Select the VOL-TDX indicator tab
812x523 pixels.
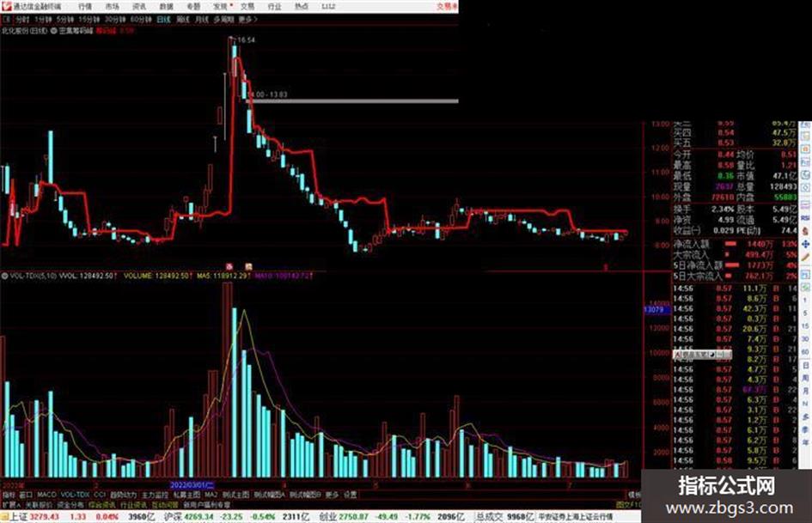click(x=75, y=495)
